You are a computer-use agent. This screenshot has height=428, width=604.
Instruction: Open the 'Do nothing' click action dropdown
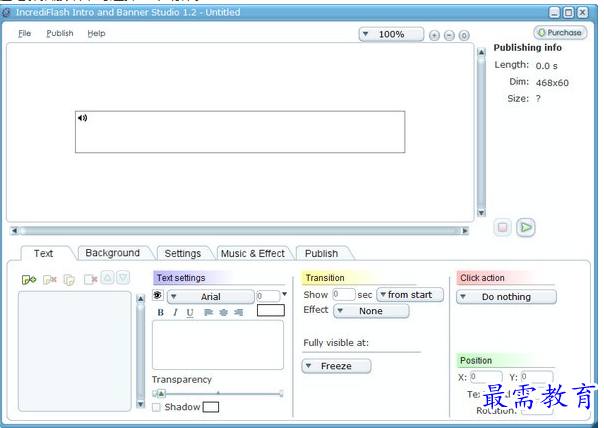507,297
